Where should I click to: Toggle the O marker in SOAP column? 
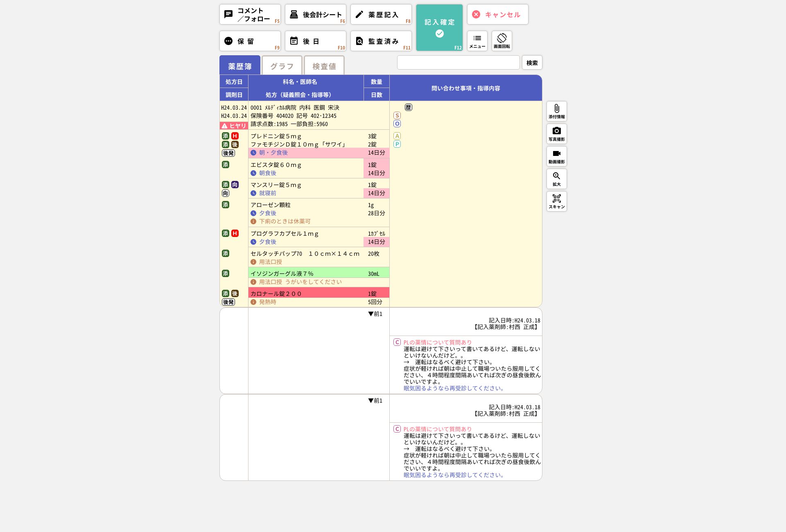(x=397, y=124)
